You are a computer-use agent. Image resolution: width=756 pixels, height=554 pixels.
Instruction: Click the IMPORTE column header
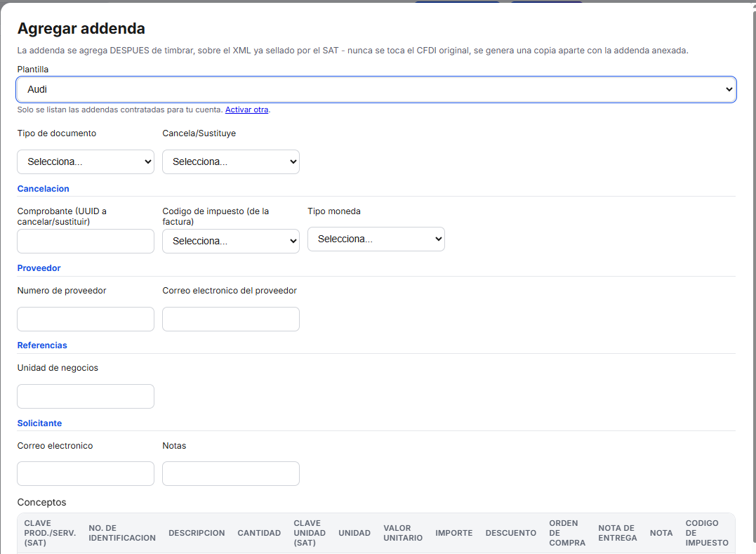pyautogui.click(x=453, y=533)
